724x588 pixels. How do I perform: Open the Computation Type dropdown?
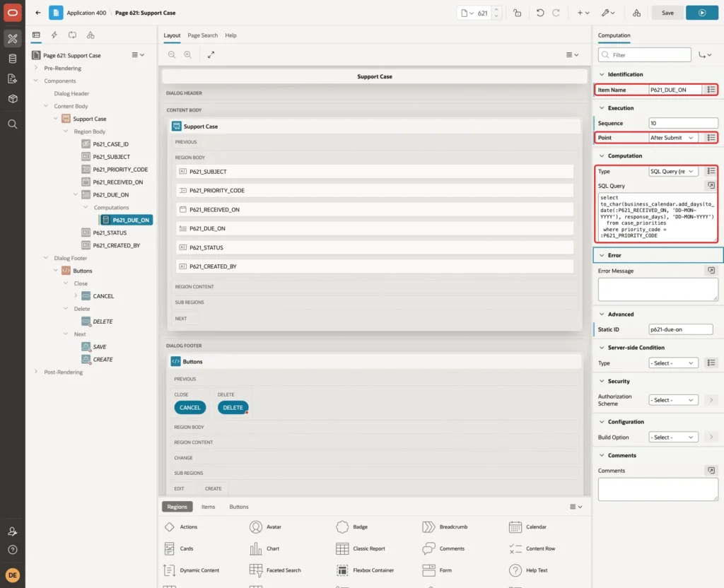[x=672, y=171]
